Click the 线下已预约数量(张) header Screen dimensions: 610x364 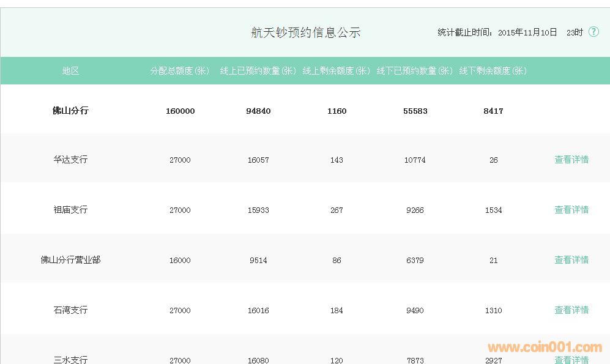pyautogui.click(x=415, y=71)
